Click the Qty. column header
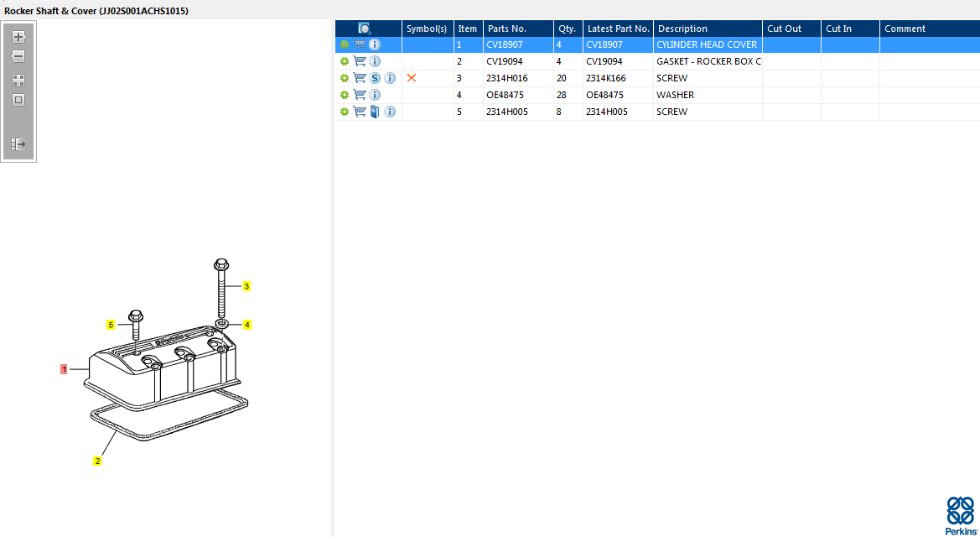 tap(567, 29)
